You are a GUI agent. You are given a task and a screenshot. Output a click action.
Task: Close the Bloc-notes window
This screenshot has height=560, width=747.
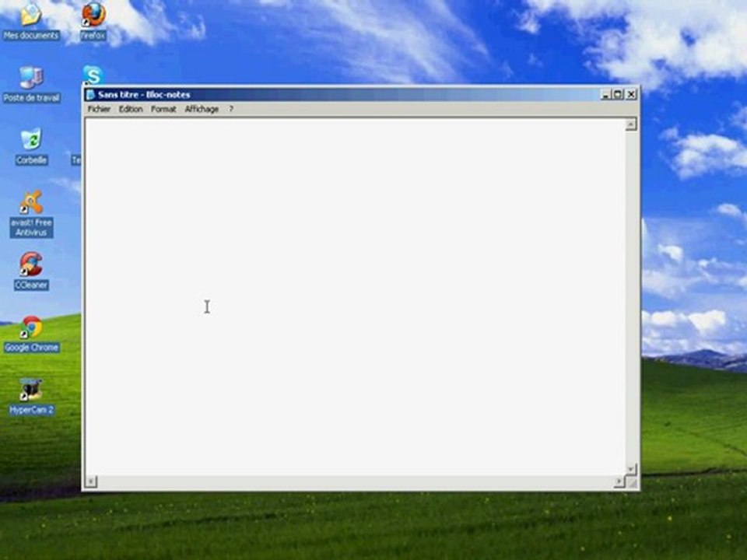[x=631, y=94]
